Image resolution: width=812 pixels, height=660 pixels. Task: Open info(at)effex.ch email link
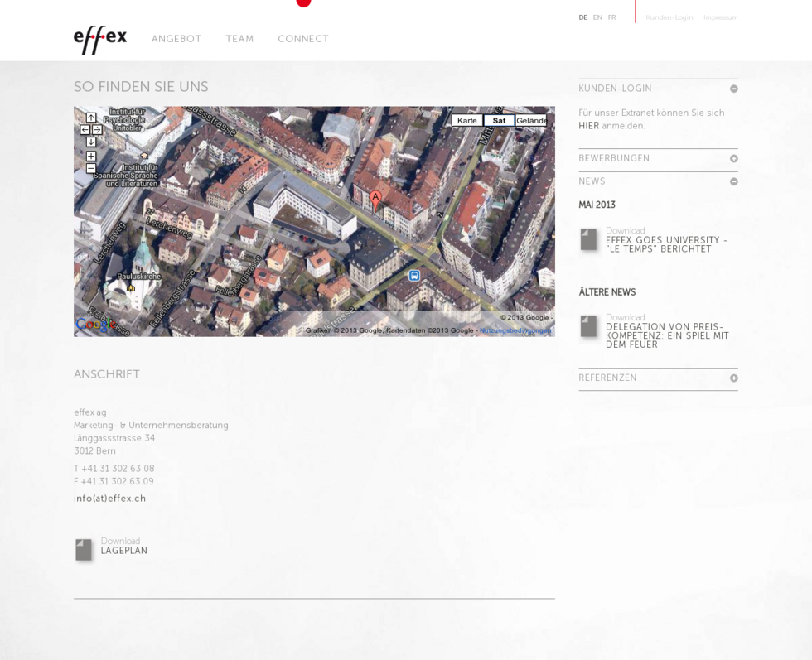[109, 499]
